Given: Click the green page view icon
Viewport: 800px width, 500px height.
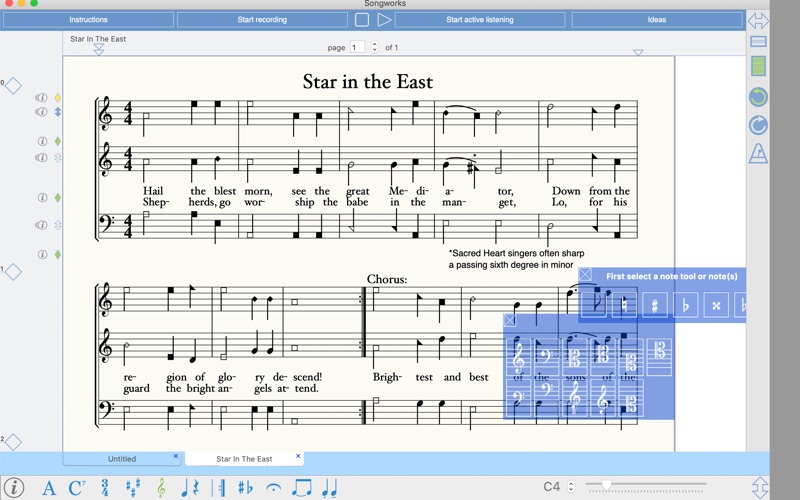Looking at the screenshot, I should coord(758,66).
